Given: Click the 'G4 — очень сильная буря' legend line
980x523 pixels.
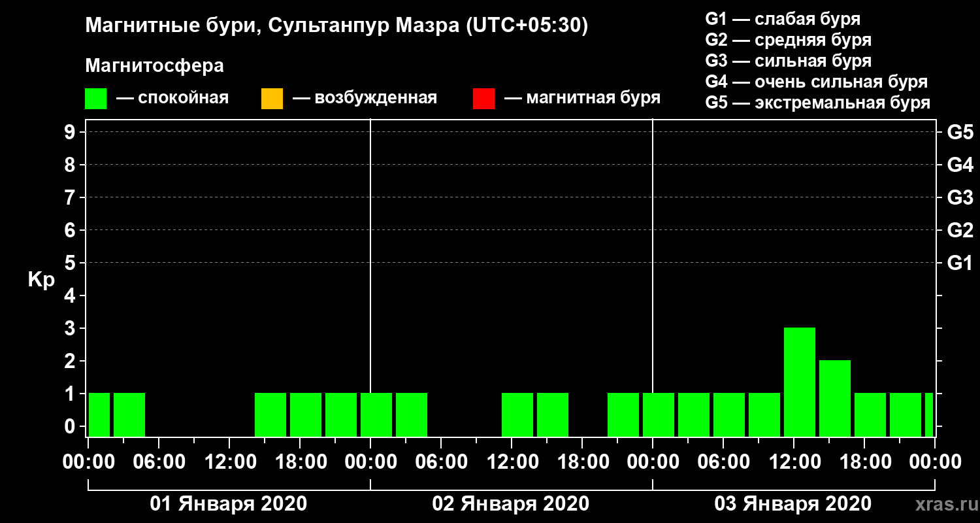Looking at the screenshot, I should (817, 82).
